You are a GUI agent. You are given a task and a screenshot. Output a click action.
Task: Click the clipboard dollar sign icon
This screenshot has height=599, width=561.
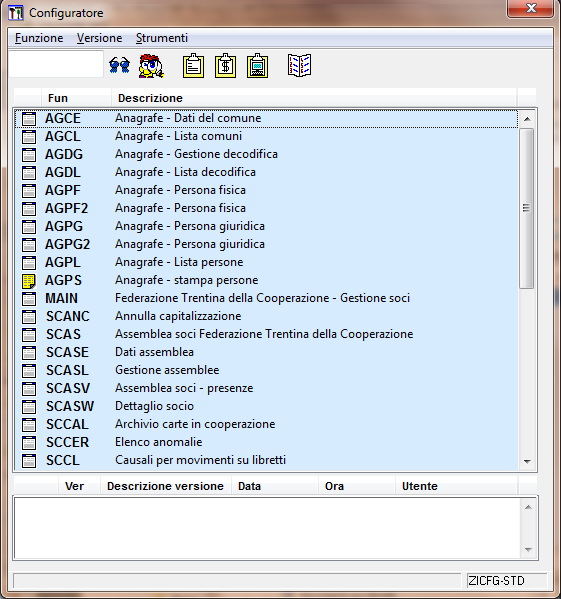[x=225, y=66]
